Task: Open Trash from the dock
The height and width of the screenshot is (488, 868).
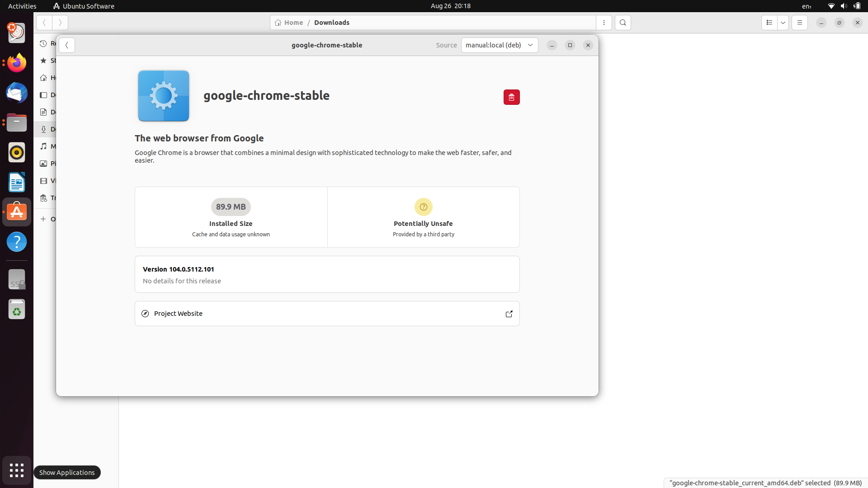Action: (x=17, y=310)
